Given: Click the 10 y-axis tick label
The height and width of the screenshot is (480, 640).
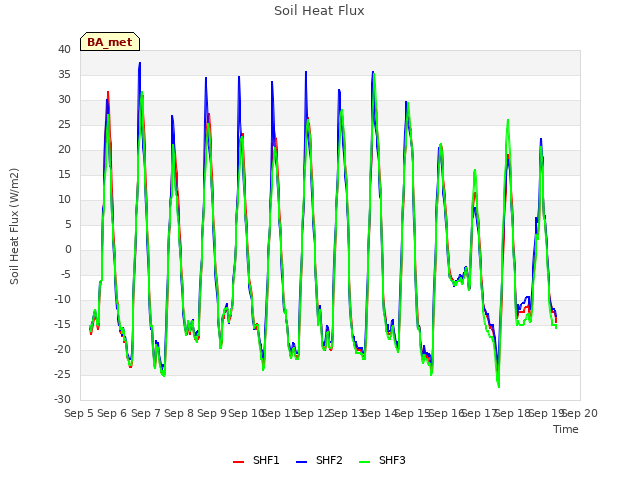Looking at the screenshot, I should click(x=64, y=199).
